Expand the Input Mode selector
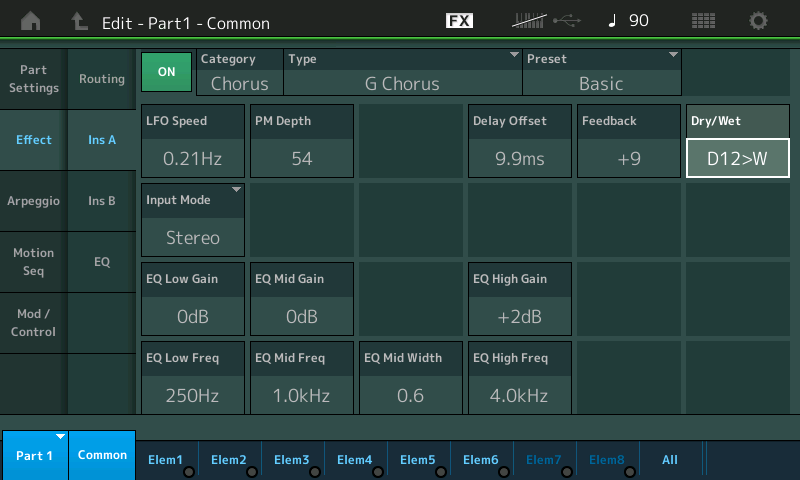Viewport: 800px width, 480px height. (193, 220)
